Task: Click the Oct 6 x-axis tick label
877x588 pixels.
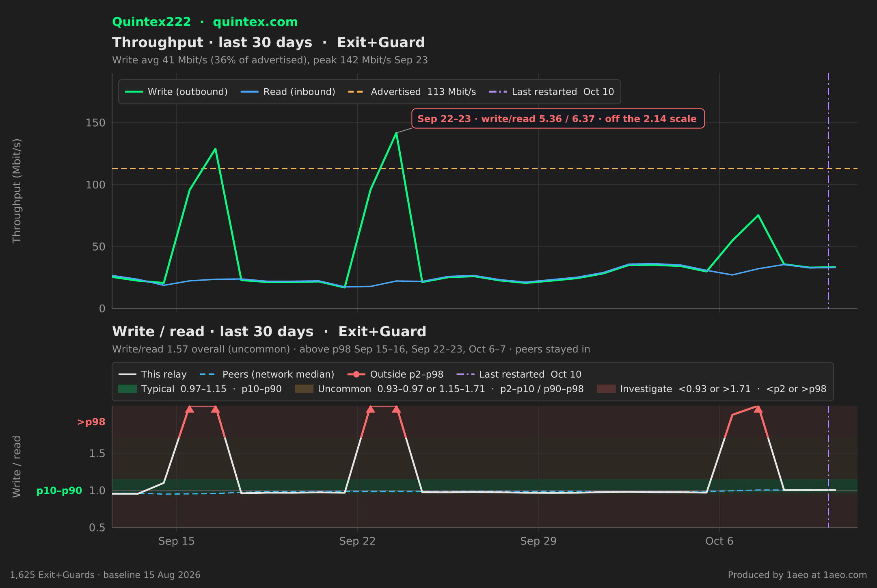Action: pyautogui.click(x=719, y=541)
